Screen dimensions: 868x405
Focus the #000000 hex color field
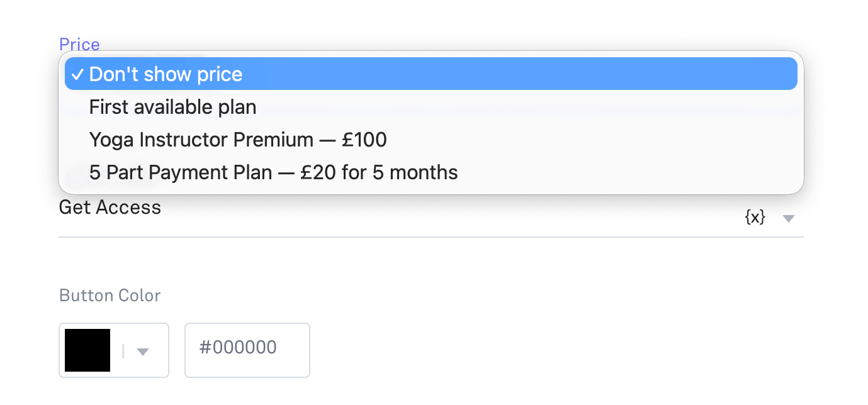[x=247, y=350]
